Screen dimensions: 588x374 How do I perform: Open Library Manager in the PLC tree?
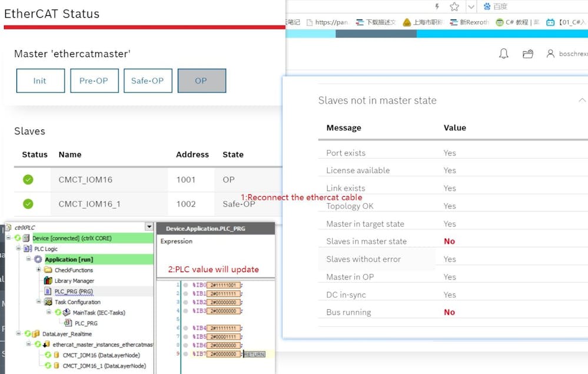click(74, 281)
